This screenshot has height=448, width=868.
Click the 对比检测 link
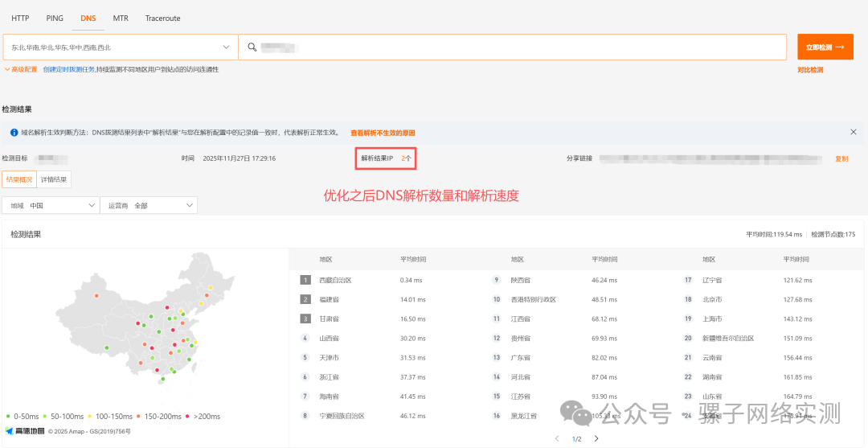click(x=810, y=70)
